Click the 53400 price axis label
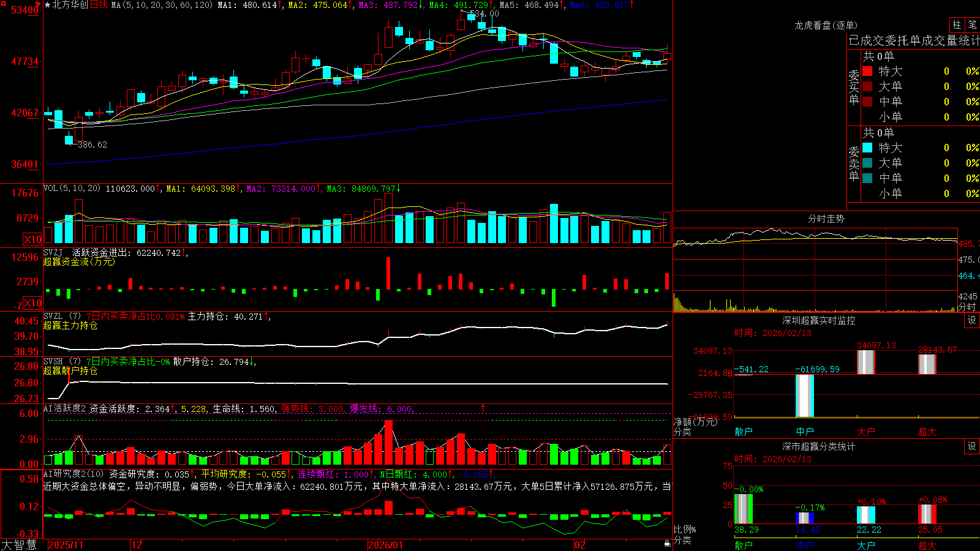This screenshot has width=980, height=551. tap(24, 10)
